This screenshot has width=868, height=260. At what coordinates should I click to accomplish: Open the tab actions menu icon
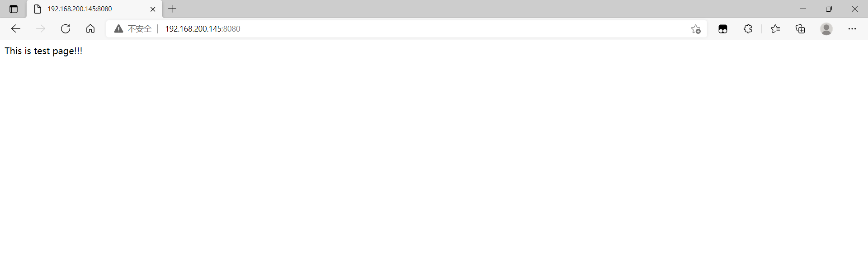pyautogui.click(x=14, y=9)
